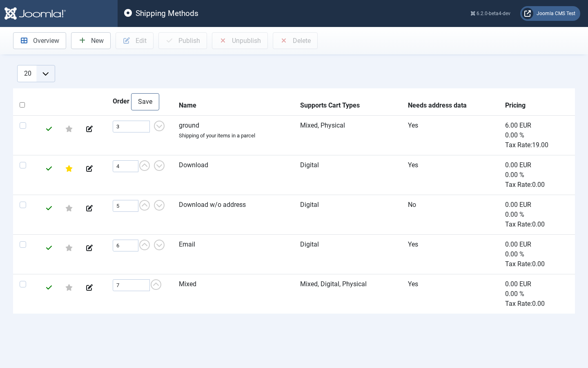Move Download up in order
The image size is (588, 368).
pos(145,166)
